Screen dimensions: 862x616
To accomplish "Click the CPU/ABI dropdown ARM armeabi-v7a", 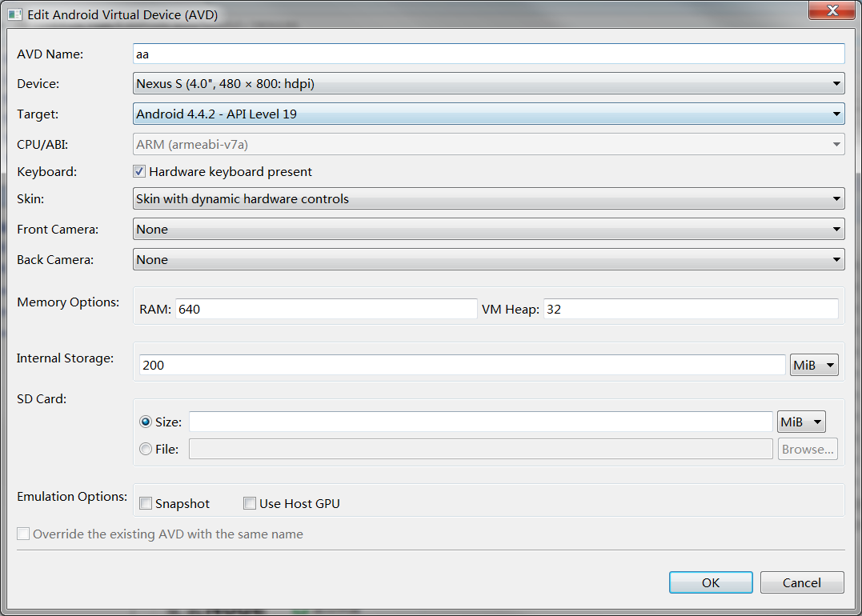I will [x=488, y=145].
